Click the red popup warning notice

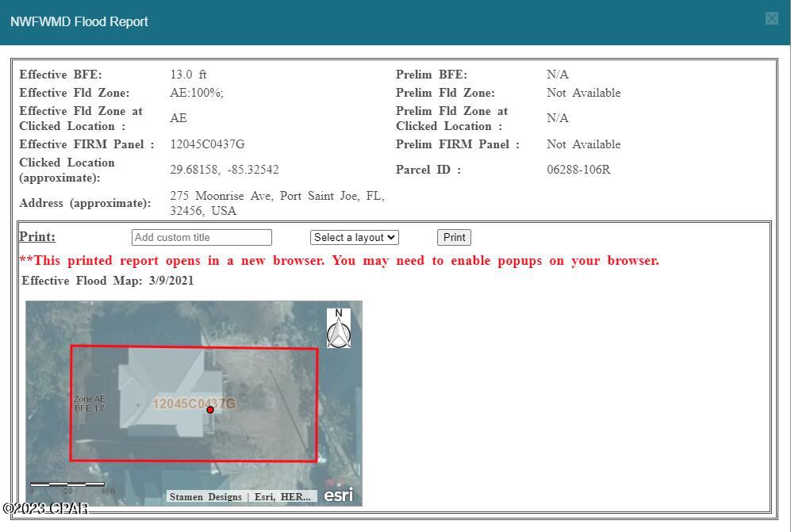[339, 261]
